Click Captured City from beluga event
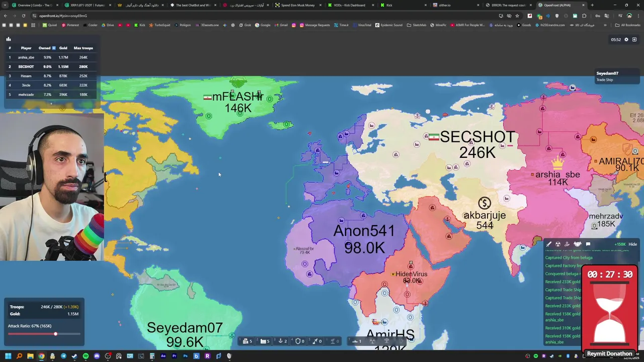This screenshot has height=362, width=644. (x=569, y=257)
